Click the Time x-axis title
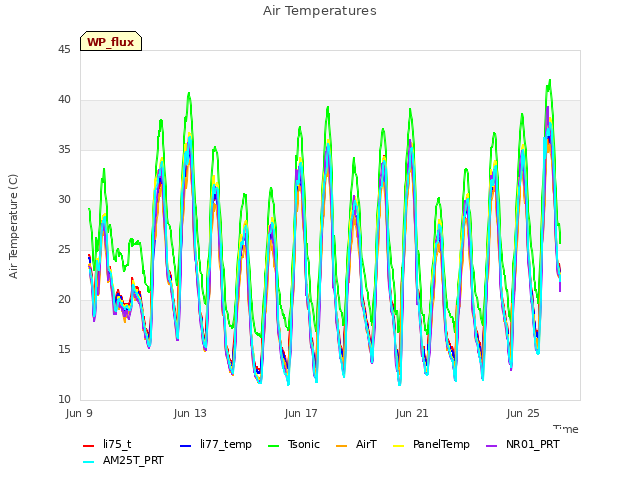640x480 pixels. pyautogui.click(x=566, y=429)
